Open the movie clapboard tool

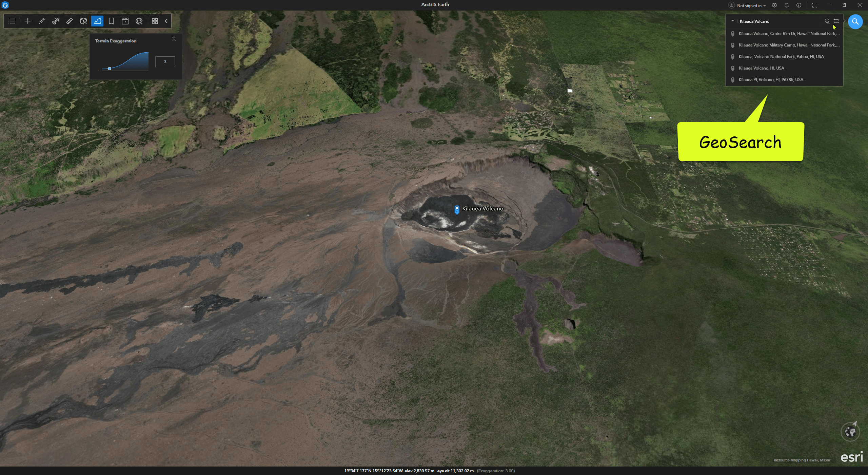click(125, 21)
